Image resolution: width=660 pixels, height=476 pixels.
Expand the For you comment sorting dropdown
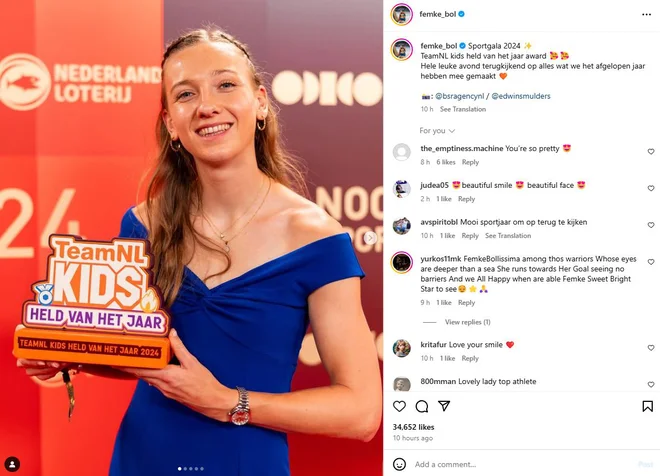(437, 131)
